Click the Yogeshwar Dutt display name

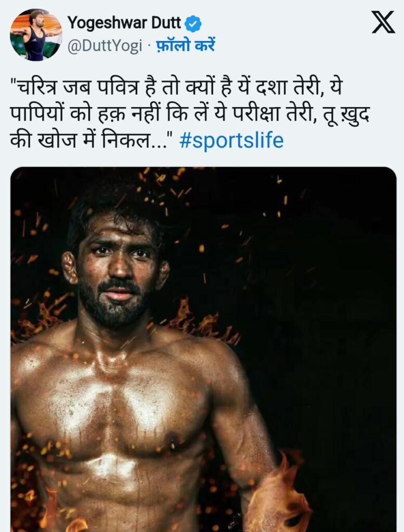124,23
